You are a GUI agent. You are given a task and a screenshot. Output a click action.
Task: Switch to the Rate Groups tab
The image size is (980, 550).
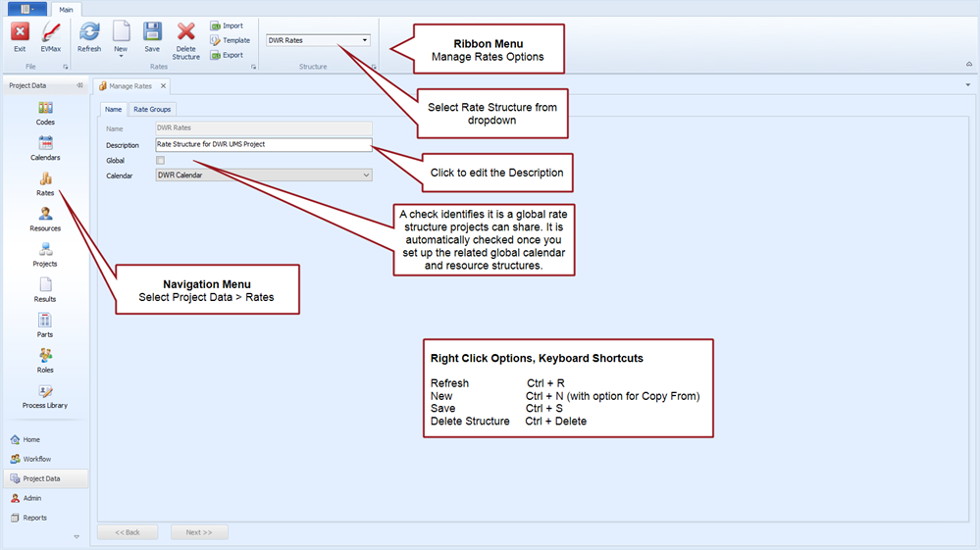(152, 110)
